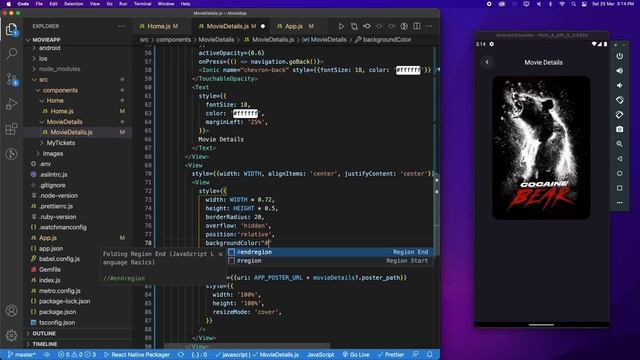Image resolution: width=640 pixels, height=360 pixels.
Task: Click emulator volume up button
Action: pos(620,71)
